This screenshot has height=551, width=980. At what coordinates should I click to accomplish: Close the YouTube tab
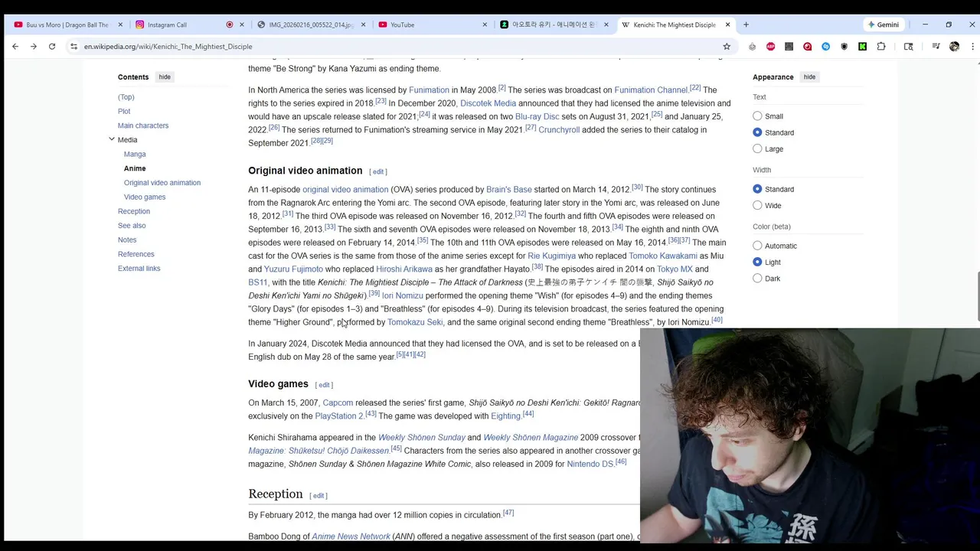point(485,24)
